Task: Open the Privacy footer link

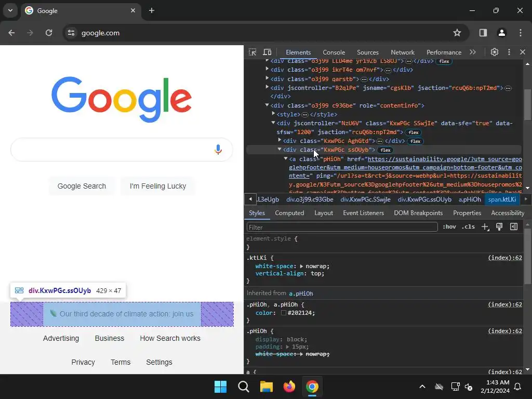Action: click(x=83, y=362)
